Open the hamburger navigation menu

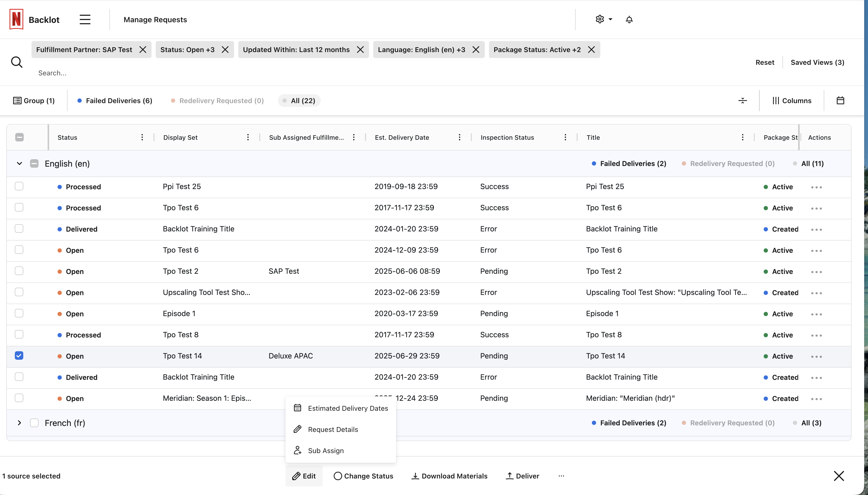tap(85, 19)
